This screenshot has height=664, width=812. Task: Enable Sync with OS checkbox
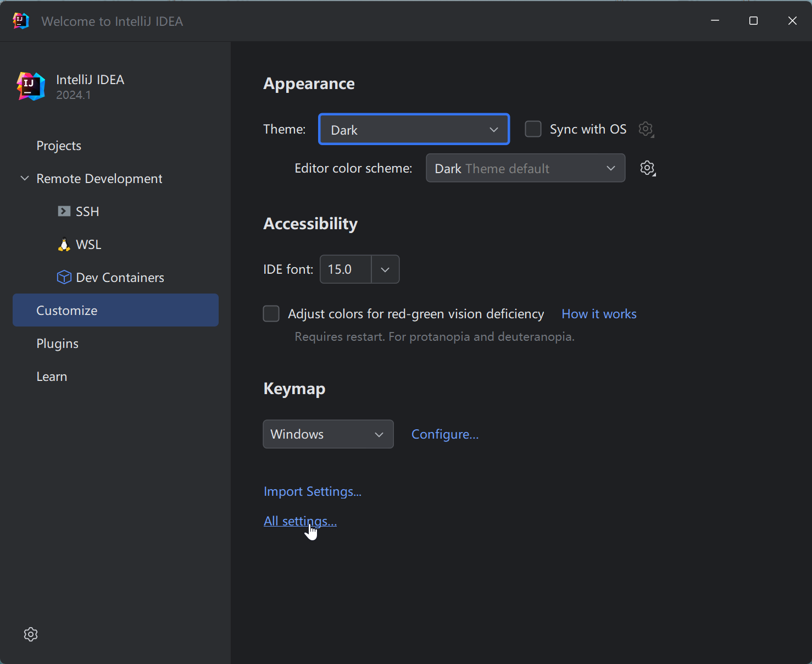click(x=533, y=129)
